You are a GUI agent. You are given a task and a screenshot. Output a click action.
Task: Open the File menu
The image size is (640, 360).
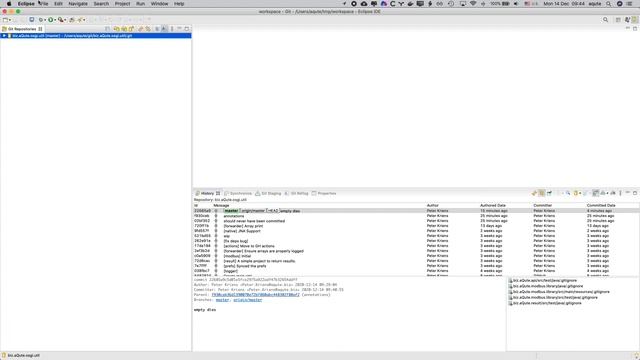click(44, 4)
